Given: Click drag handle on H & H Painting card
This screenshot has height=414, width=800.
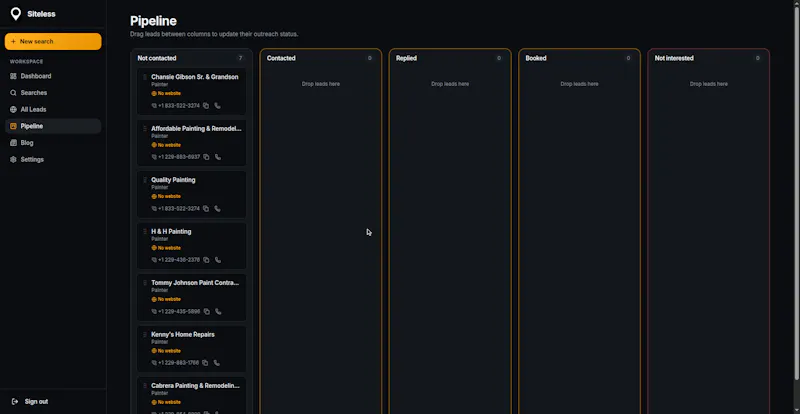Looking at the screenshot, I should (x=145, y=231).
